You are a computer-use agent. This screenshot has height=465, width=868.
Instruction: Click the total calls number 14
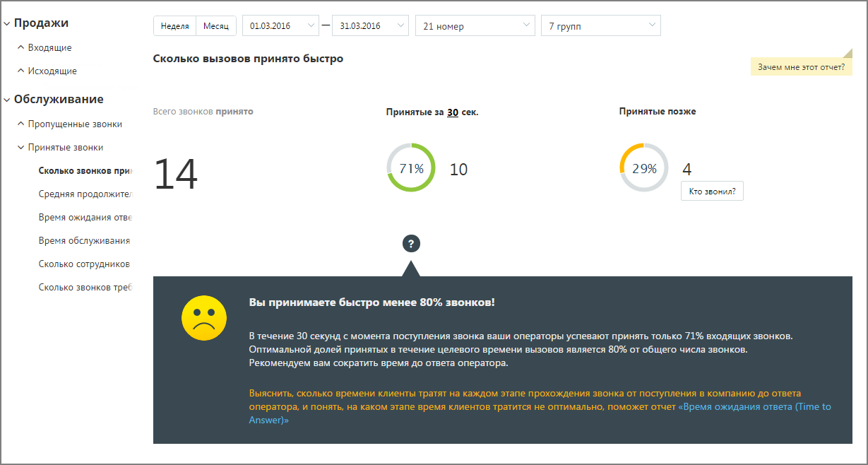click(176, 174)
